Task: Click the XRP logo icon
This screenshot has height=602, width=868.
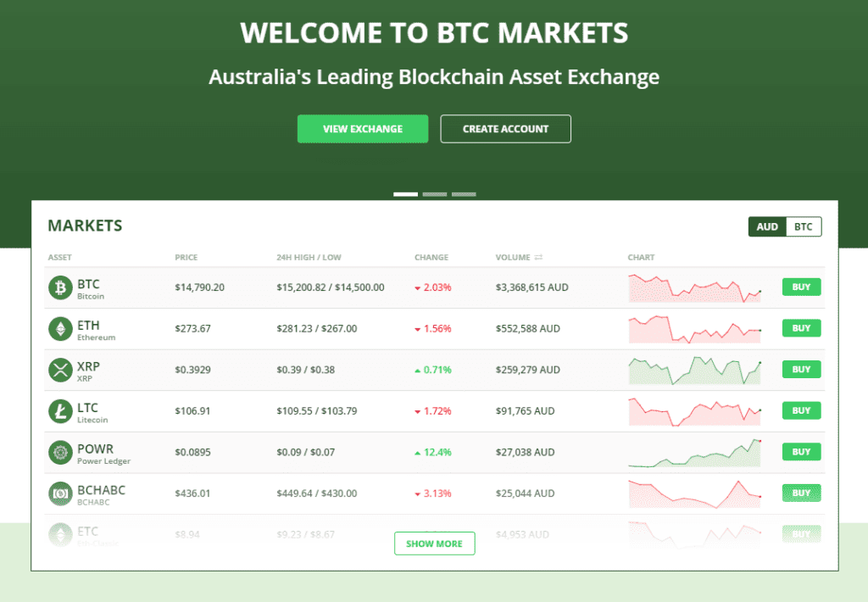Action: tap(60, 370)
